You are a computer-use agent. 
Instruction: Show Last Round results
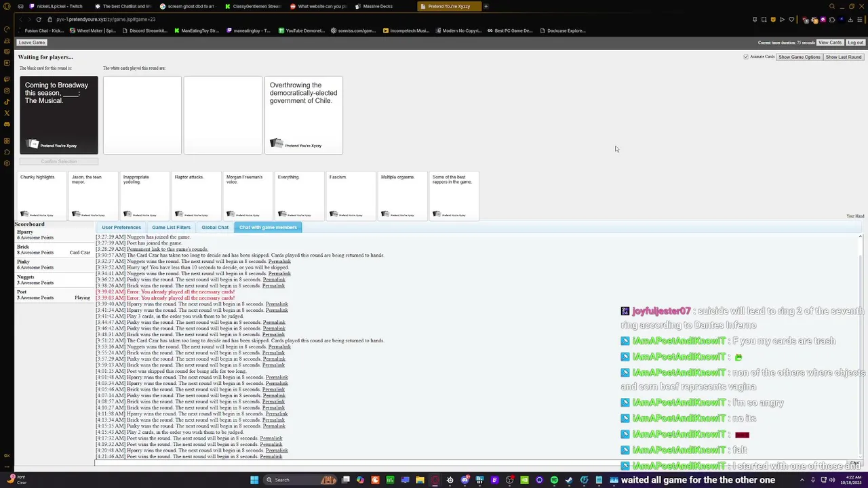click(844, 57)
